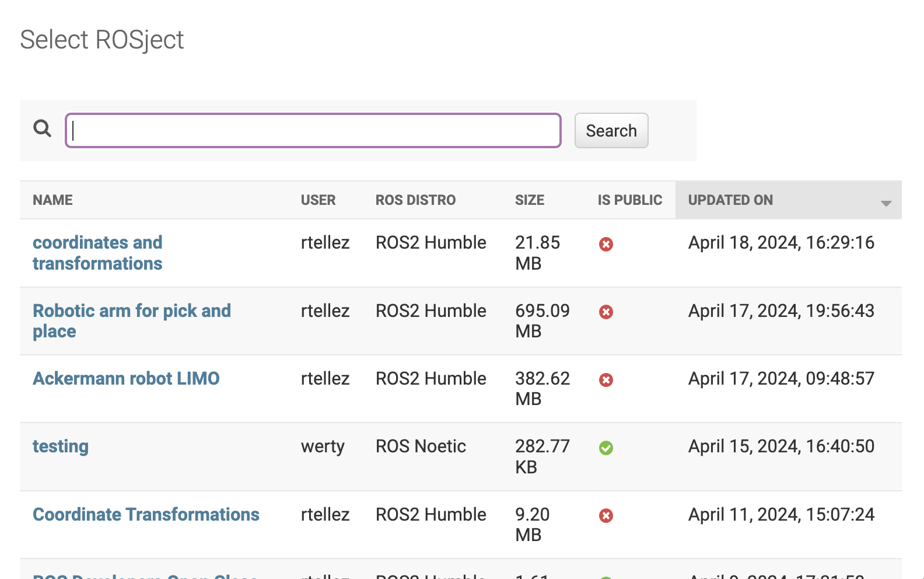Sort by the IS PUBLIC column header
924x579 pixels.
tap(630, 200)
